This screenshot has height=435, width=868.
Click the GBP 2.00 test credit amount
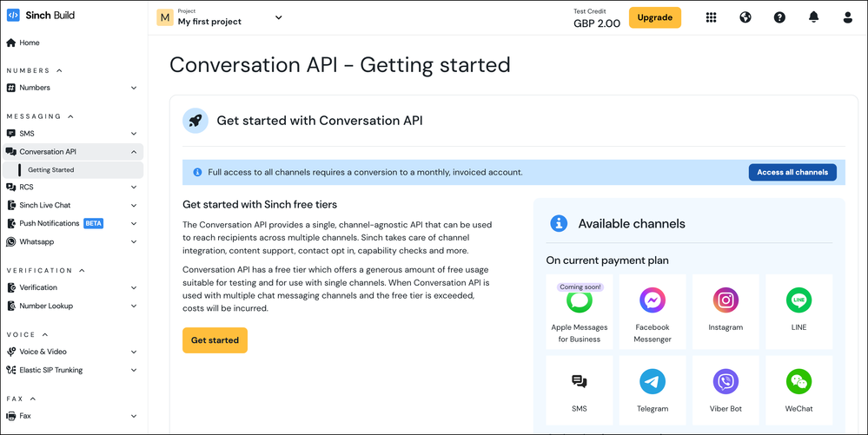(597, 23)
